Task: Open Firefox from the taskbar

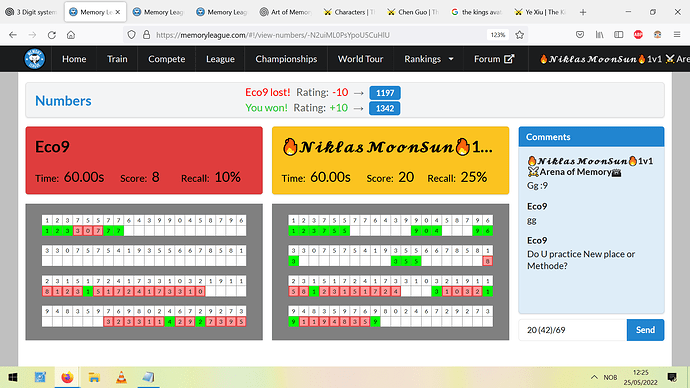Action: pos(67,377)
